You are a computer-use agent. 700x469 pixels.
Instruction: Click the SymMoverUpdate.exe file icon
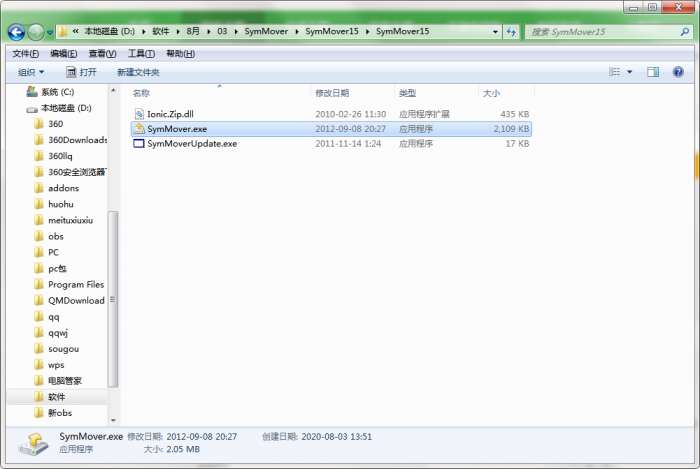[x=139, y=144]
